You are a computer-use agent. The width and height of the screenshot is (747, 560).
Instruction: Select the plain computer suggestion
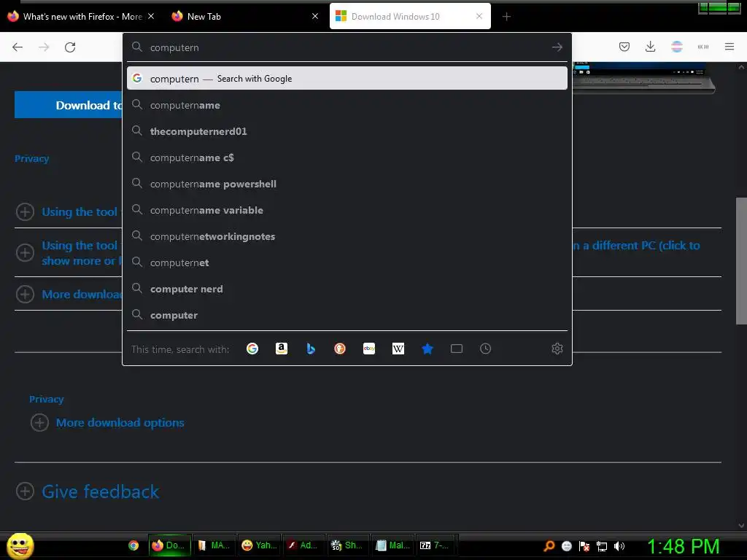[347, 315]
